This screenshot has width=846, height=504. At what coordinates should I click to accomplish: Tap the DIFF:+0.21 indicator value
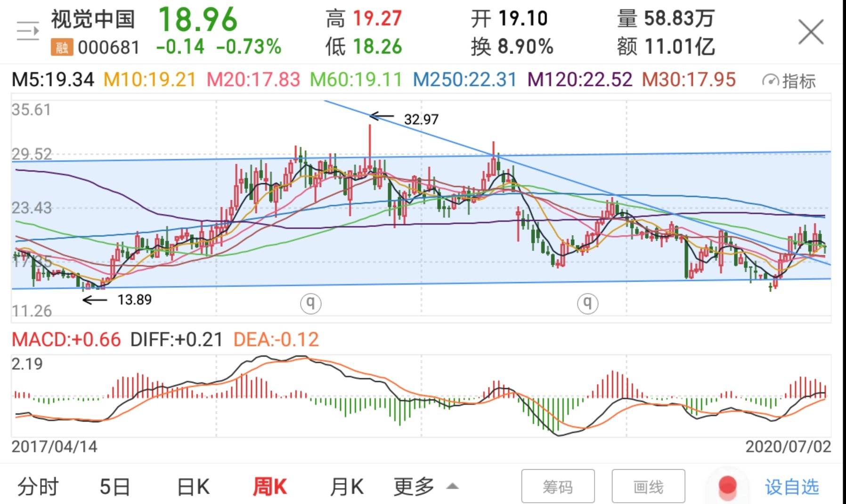tap(177, 340)
